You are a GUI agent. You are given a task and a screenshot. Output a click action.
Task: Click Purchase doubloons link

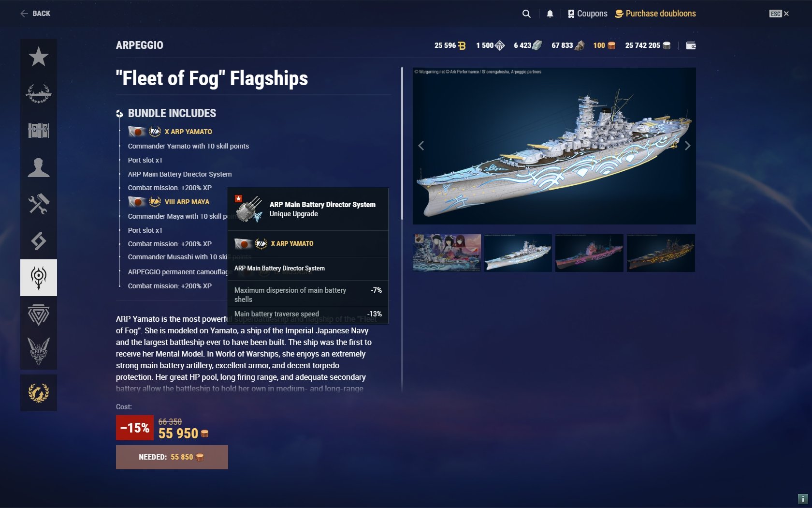[x=655, y=14]
